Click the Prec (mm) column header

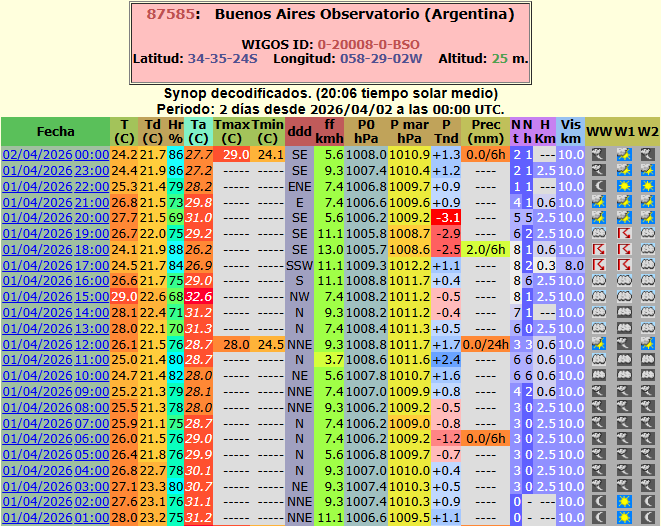[485, 132]
